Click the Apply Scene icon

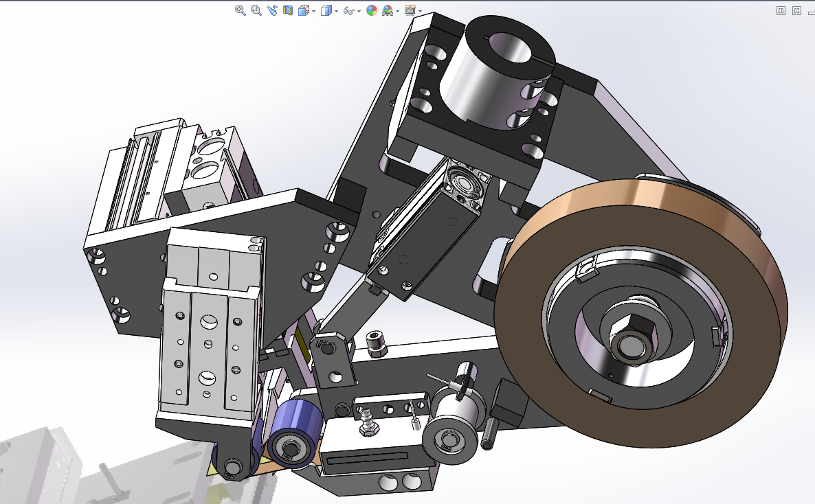pyautogui.click(x=388, y=10)
